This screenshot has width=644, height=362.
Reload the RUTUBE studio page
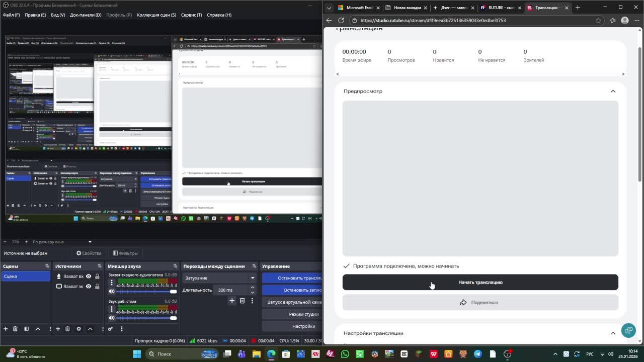341,21
